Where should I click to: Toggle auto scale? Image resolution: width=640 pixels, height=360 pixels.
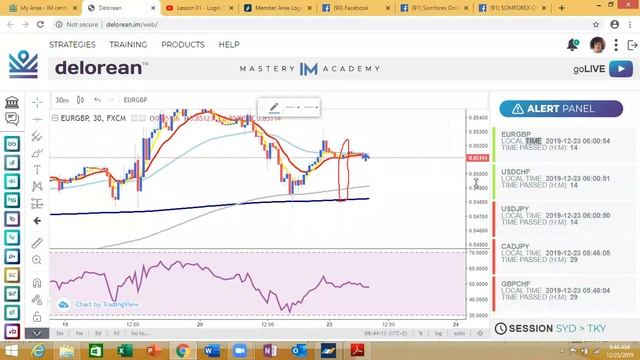(x=459, y=333)
